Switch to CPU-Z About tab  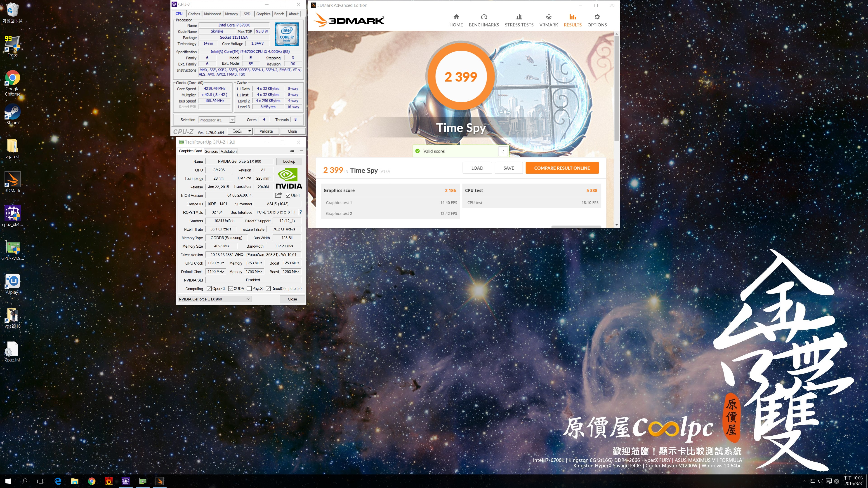(x=293, y=14)
